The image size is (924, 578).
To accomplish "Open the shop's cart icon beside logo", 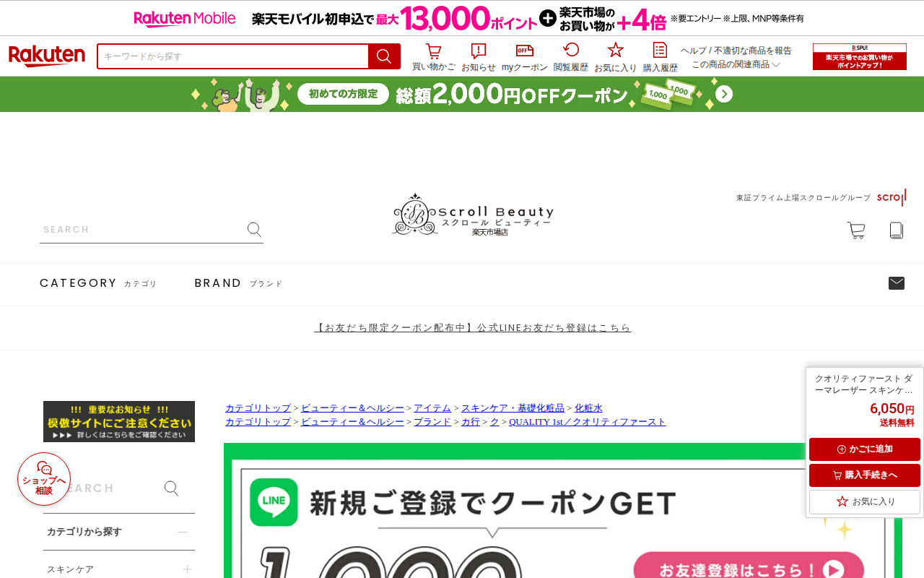I will pyautogui.click(x=856, y=230).
